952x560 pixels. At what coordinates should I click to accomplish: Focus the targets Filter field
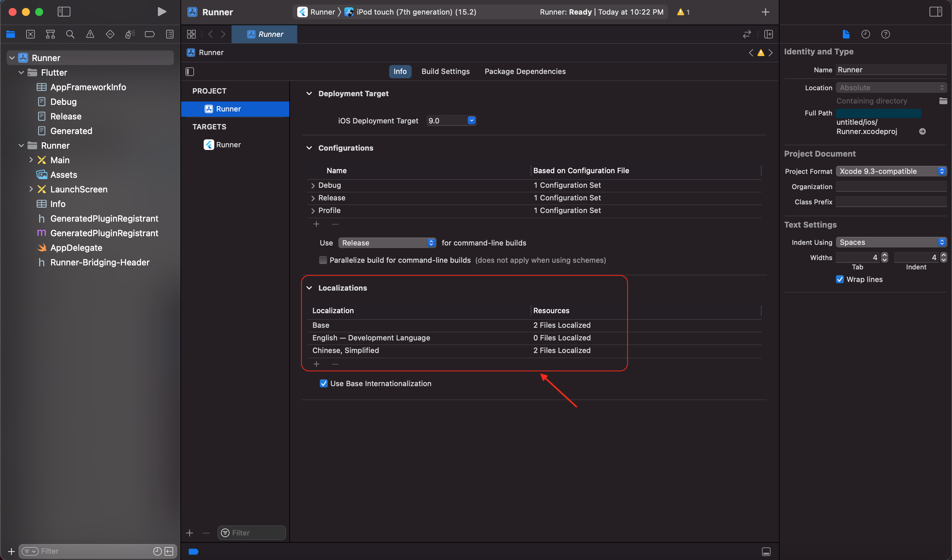[x=251, y=533]
